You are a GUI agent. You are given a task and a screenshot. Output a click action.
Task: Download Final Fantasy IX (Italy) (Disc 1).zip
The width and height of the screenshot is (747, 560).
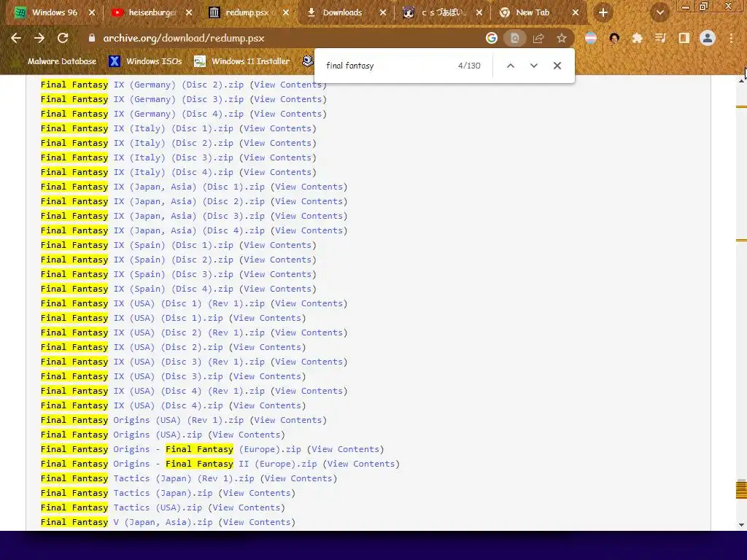pos(136,128)
